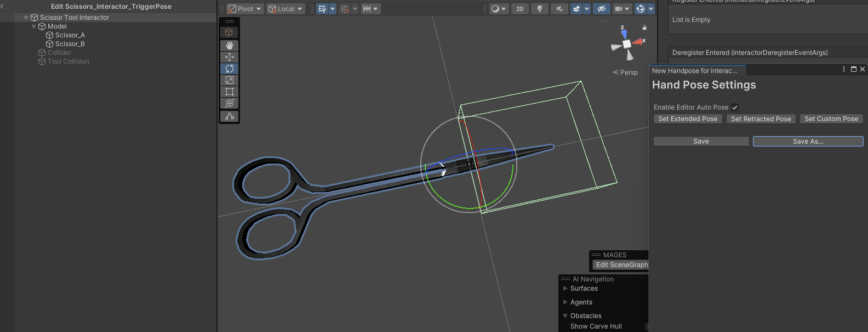868x332 pixels.
Task: Toggle the orientation gizmo rotation lock
Action: pos(644,27)
